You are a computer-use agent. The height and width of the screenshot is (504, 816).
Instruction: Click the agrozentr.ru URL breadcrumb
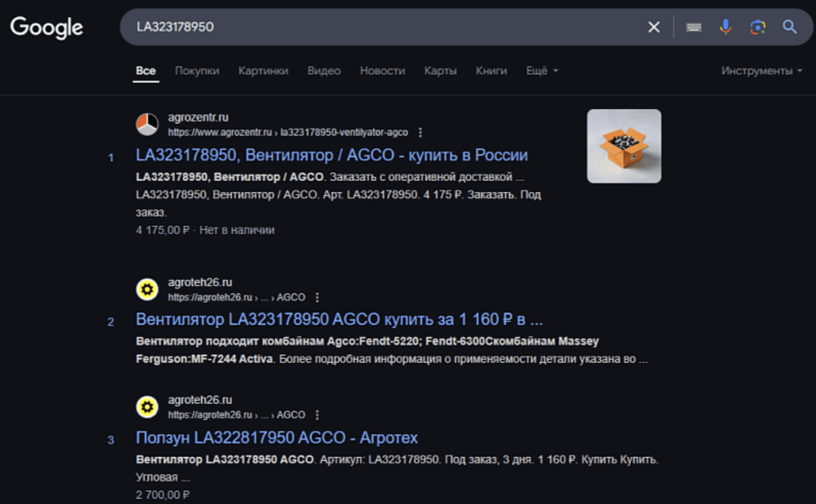tap(288, 133)
